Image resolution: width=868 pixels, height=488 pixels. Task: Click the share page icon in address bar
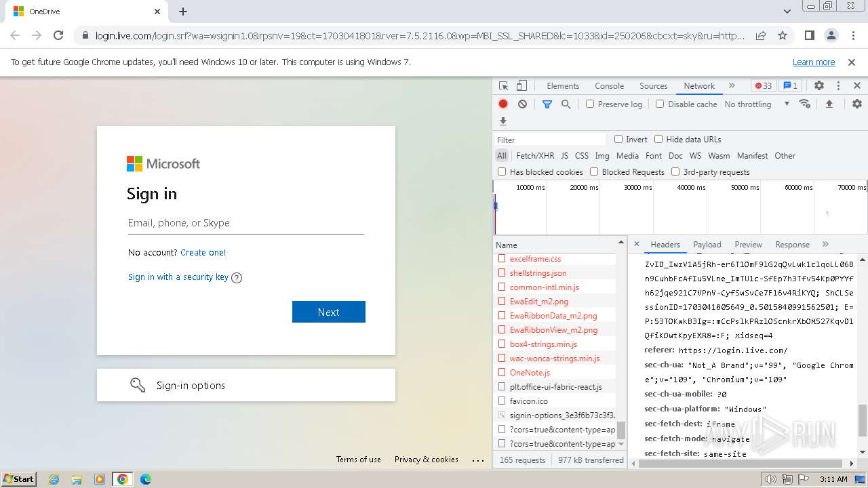(x=761, y=35)
